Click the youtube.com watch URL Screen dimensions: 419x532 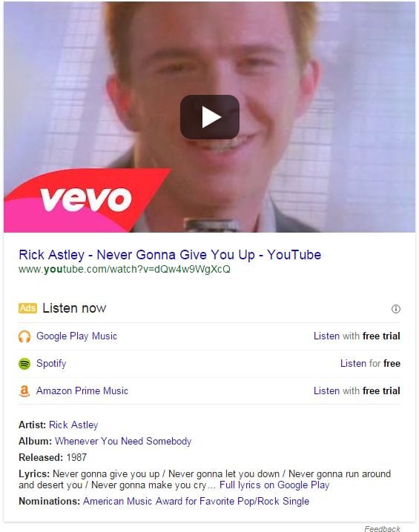point(125,270)
